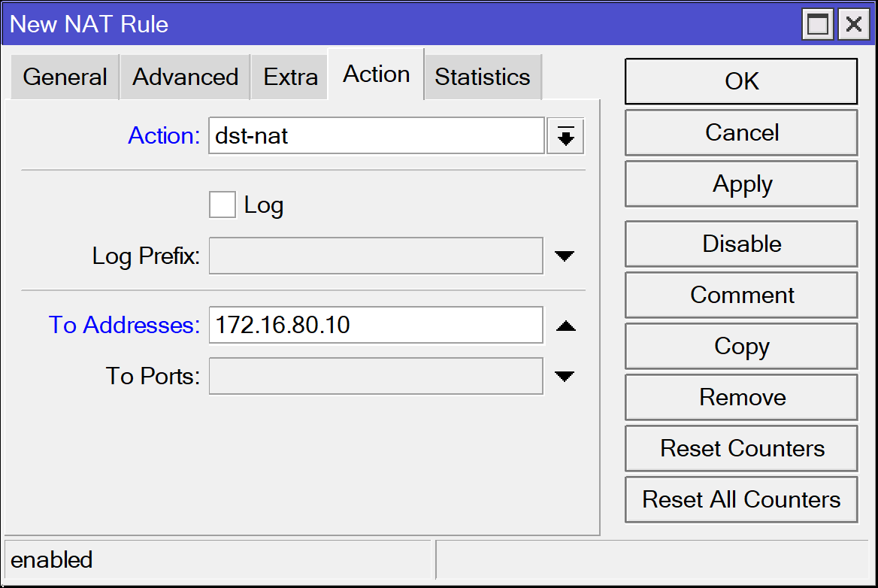Cancel the NAT rule changes
Viewport: 878px width, 588px height.
coord(741,133)
